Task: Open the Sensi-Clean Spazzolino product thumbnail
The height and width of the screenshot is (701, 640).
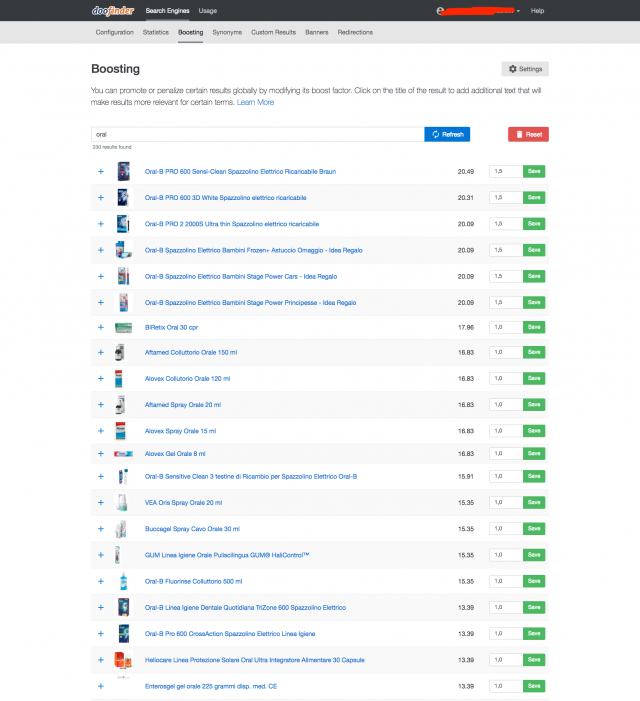Action: (x=124, y=171)
